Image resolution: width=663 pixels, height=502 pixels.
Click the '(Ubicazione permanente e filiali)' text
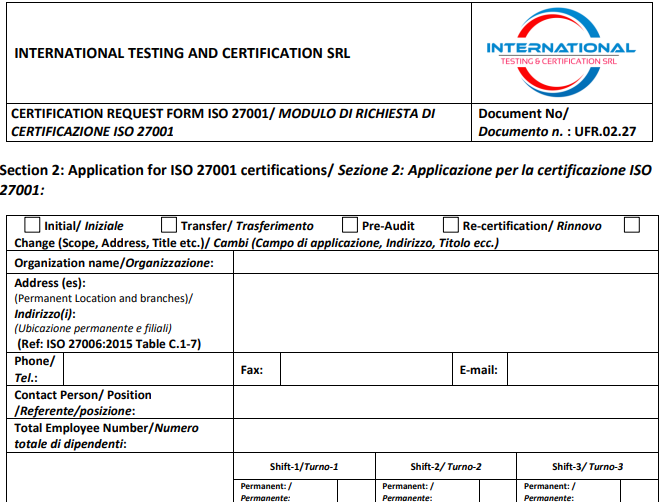(x=93, y=329)
